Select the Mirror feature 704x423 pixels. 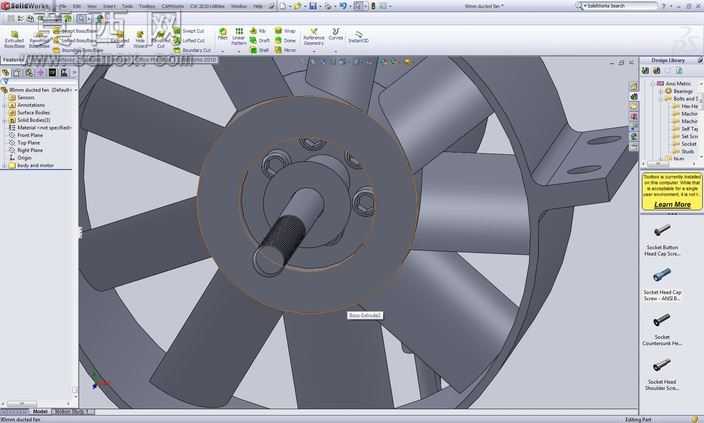(x=286, y=50)
